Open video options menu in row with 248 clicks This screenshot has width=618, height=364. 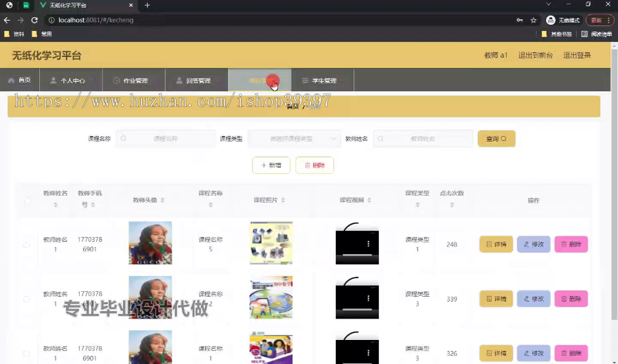(x=368, y=244)
